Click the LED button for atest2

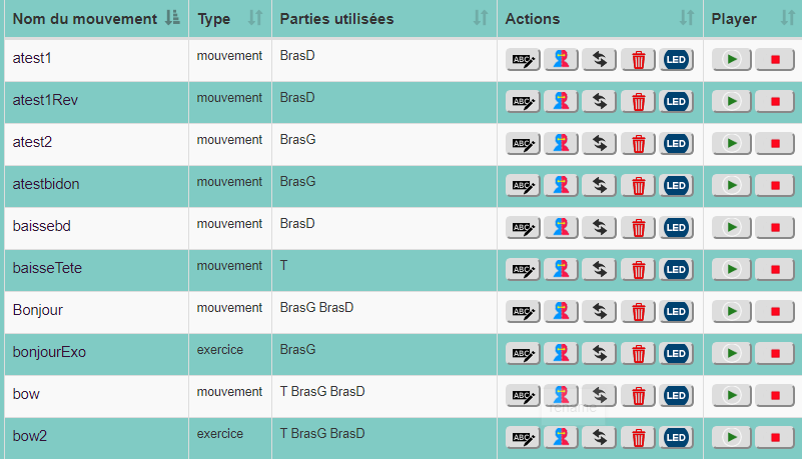pos(676,144)
